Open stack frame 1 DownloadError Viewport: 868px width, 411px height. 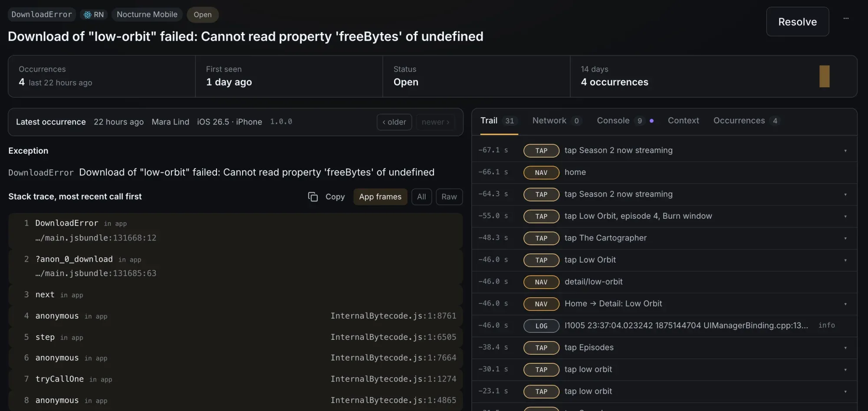235,230
